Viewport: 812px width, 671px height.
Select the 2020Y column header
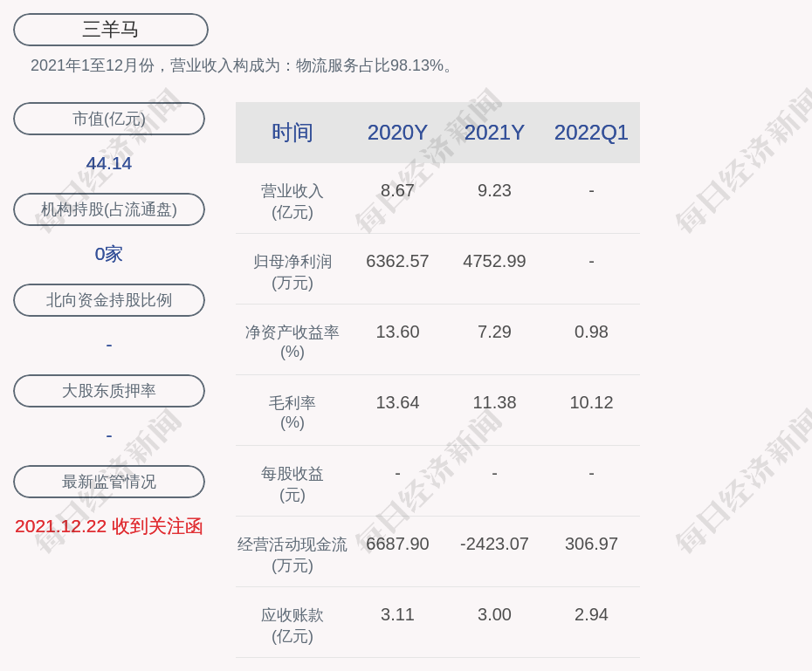point(397,133)
